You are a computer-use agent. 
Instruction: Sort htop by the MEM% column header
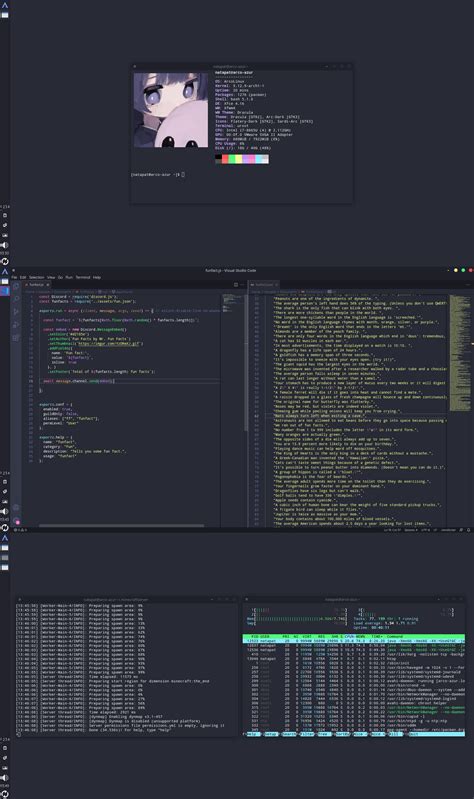(361, 636)
